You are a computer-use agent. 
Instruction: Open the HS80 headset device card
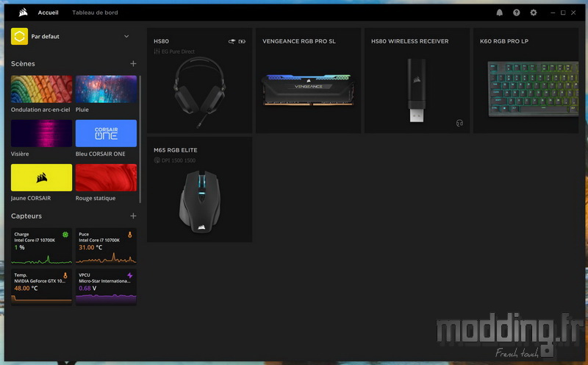[x=199, y=80]
